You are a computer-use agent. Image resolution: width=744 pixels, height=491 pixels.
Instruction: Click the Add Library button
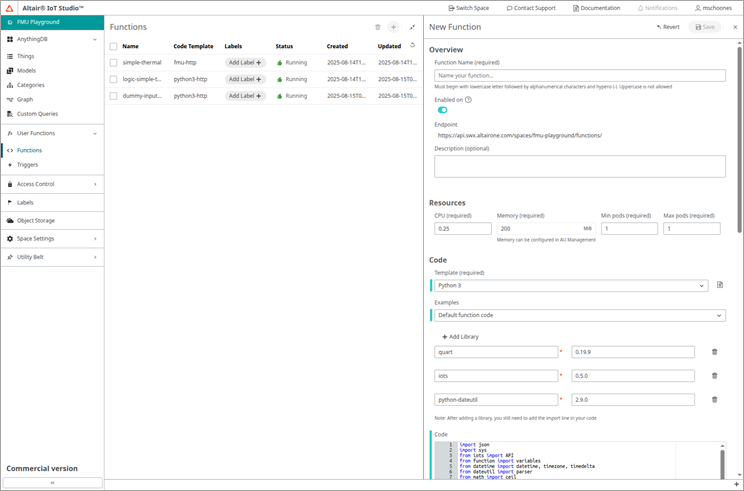coord(460,337)
